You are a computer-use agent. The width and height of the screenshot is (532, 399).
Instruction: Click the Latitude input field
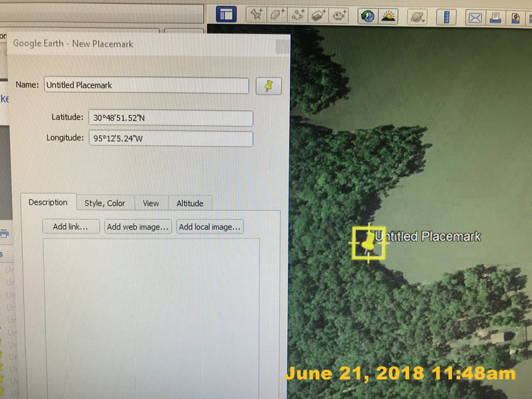coord(170,118)
